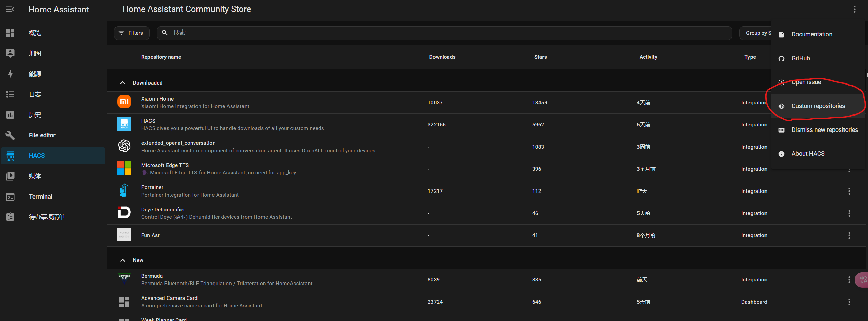This screenshot has width=868, height=321.
Task: Click the Terminal icon in sidebar
Action: (x=10, y=197)
